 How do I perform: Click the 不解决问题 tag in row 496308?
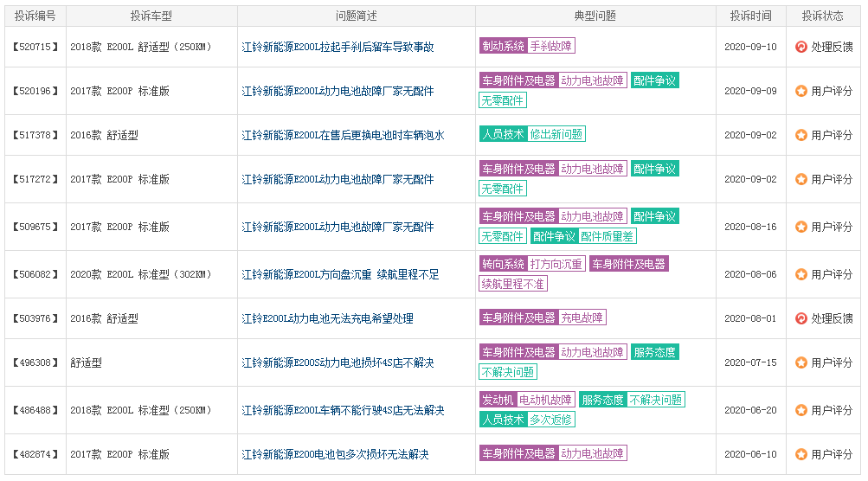pyautogui.click(x=508, y=372)
